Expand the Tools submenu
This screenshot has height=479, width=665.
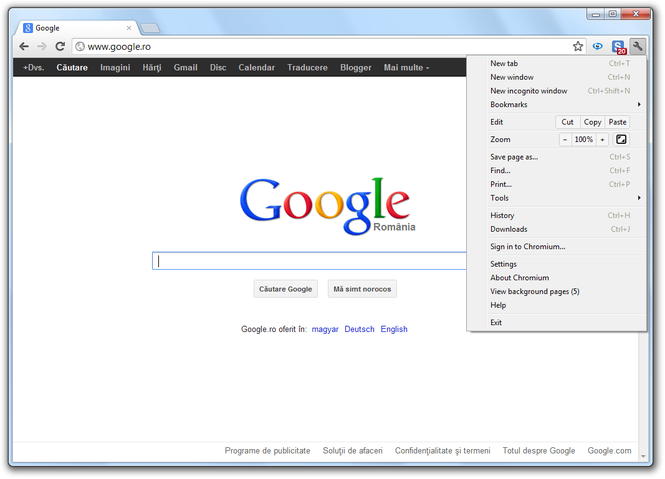[566, 198]
